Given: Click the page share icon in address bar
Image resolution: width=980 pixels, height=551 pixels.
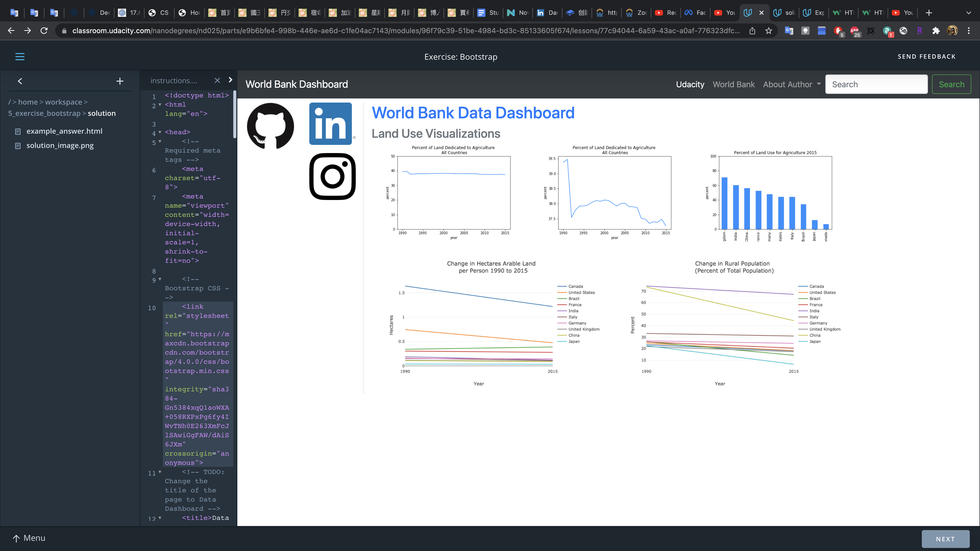Looking at the screenshot, I should (752, 31).
